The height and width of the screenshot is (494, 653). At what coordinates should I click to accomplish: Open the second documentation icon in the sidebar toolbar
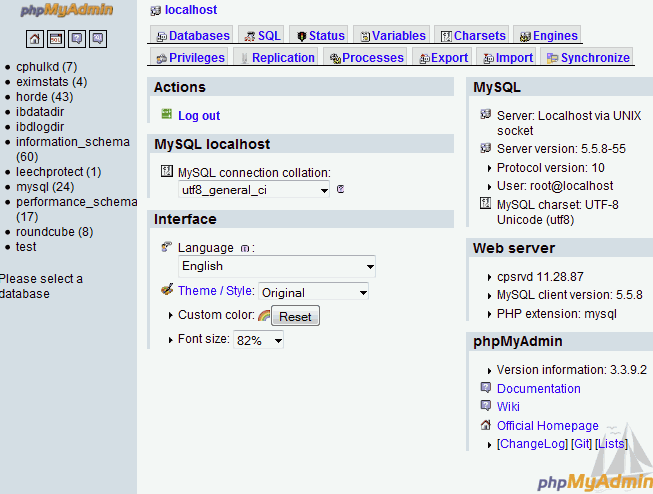[98, 39]
